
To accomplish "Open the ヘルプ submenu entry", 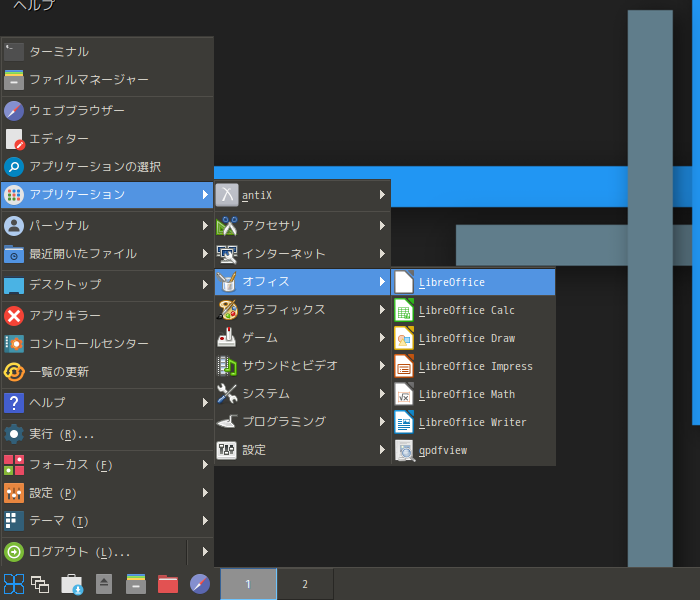I will pyautogui.click(x=107, y=403).
